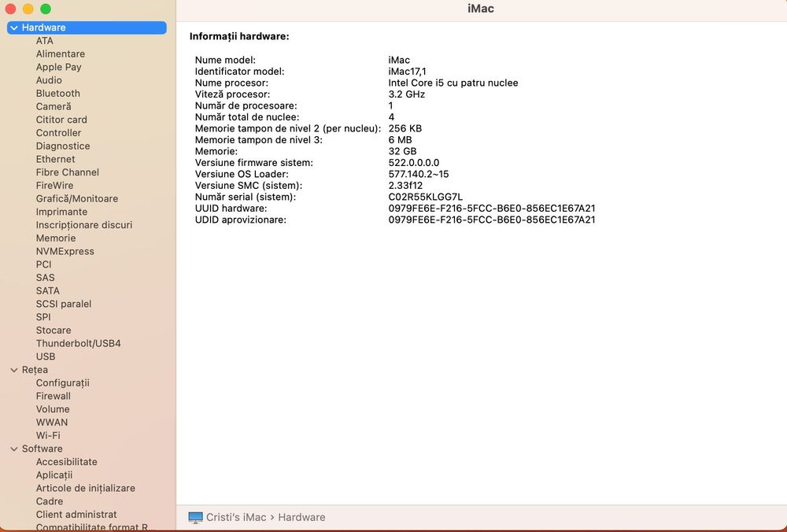Show Bluetooth information
Image resolution: width=787 pixels, height=532 pixels.
coord(57,94)
